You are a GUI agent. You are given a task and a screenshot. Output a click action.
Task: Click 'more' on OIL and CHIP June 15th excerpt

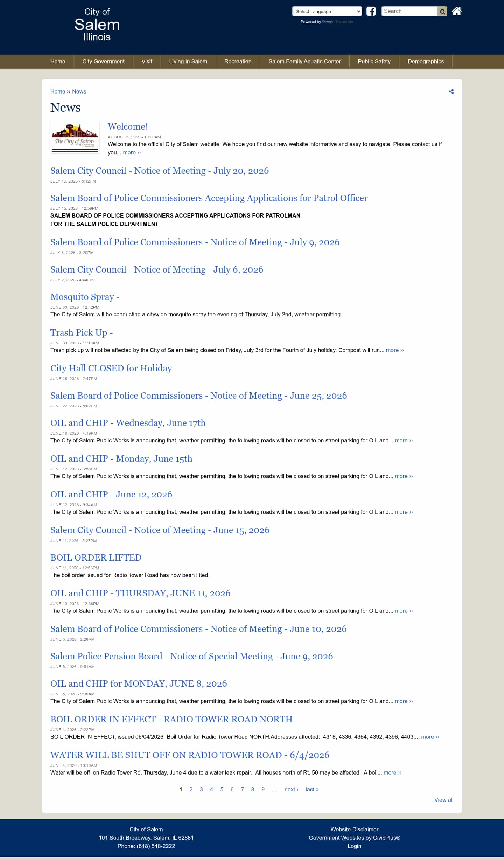tap(404, 476)
